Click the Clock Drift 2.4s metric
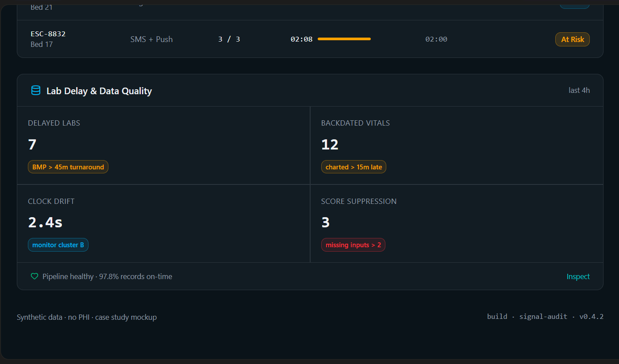Viewport: 619px width, 364px height. click(x=45, y=222)
